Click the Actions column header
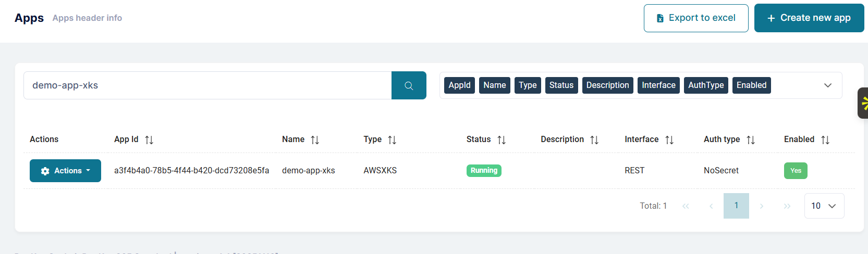 [44, 139]
